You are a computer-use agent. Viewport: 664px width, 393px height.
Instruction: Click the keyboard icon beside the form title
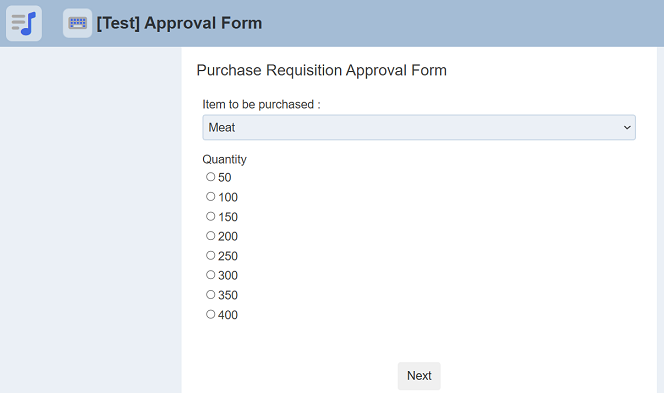tap(77, 23)
